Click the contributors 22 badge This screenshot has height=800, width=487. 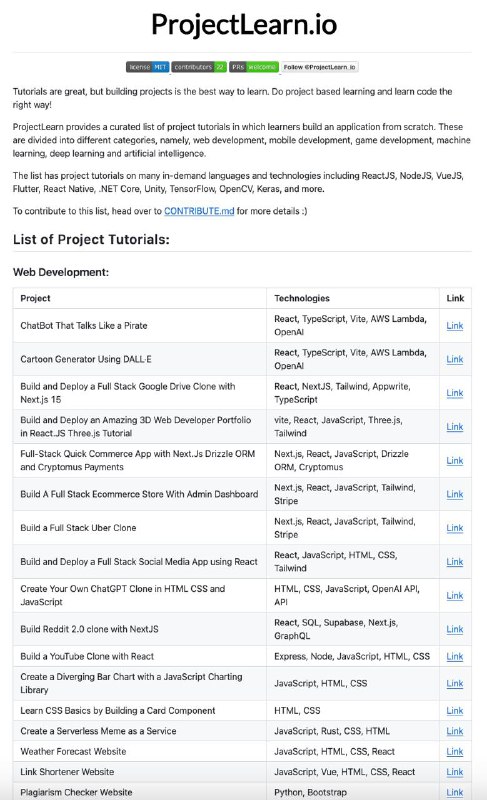point(199,67)
